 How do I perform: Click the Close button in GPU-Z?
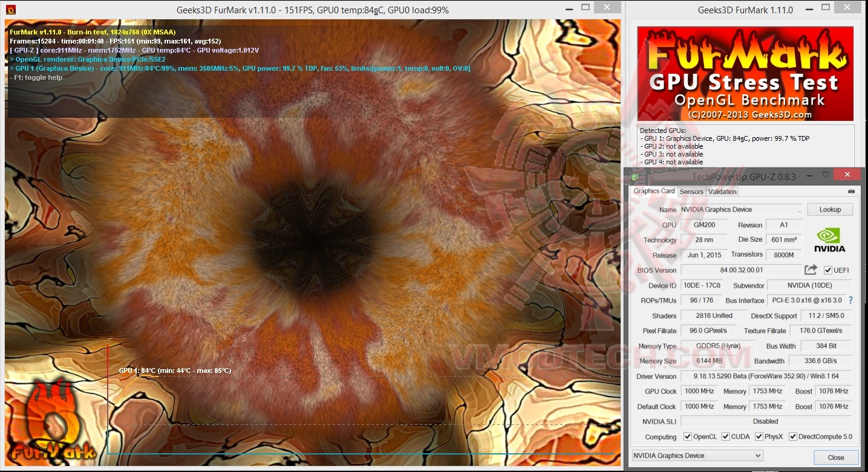click(836, 457)
